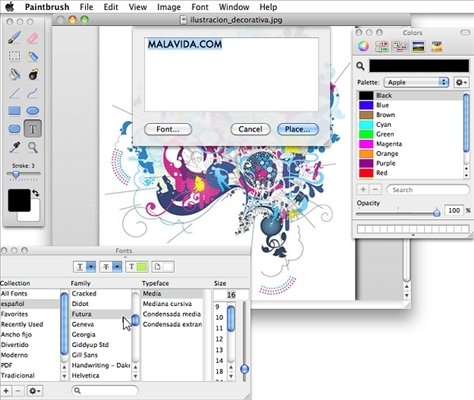Select the Rounded rectangle tool

point(15,129)
